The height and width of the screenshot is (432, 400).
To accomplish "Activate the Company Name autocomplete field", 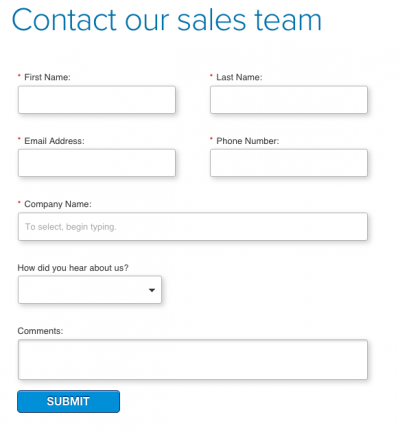I will [x=193, y=226].
